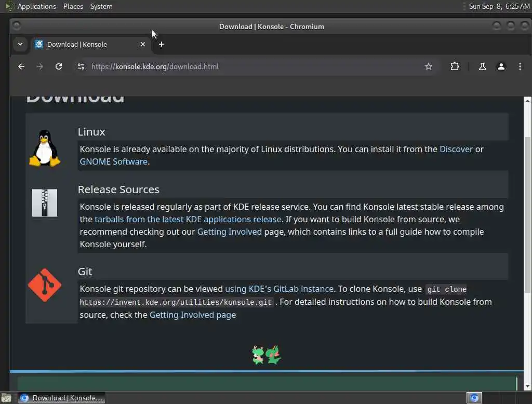Click the zip archive Release Sources icon
The height and width of the screenshot is (404, 532).
[x=45, y=203]
